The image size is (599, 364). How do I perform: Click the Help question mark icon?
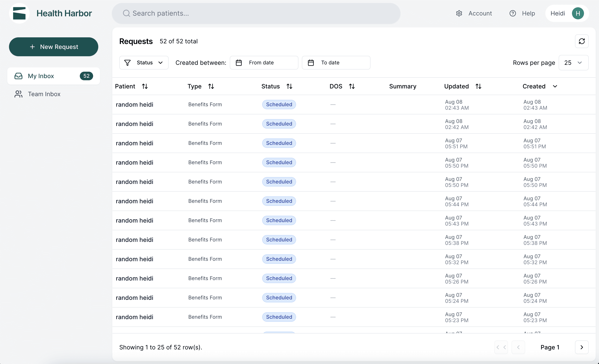513,13
